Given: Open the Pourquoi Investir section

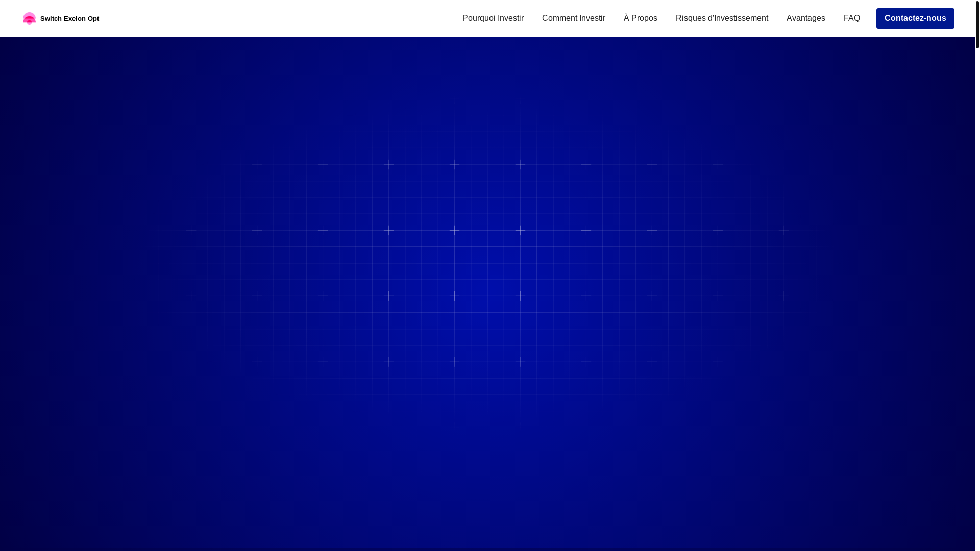Looking at the screenshot, I should [493, 18].
